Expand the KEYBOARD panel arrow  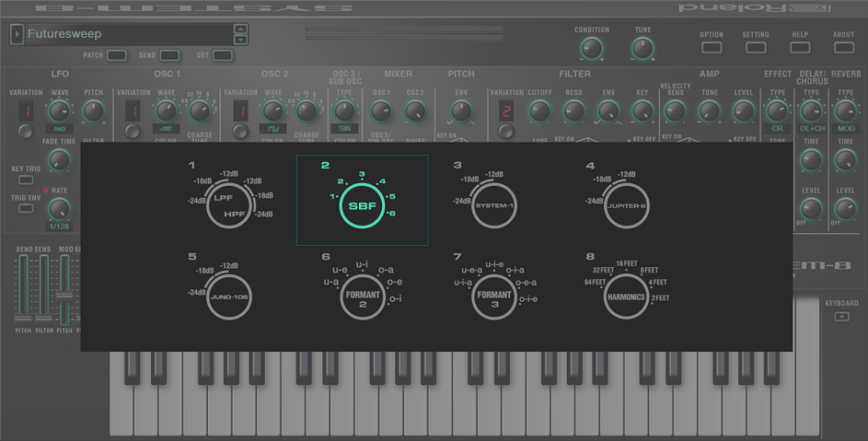(x=841, y=316)
